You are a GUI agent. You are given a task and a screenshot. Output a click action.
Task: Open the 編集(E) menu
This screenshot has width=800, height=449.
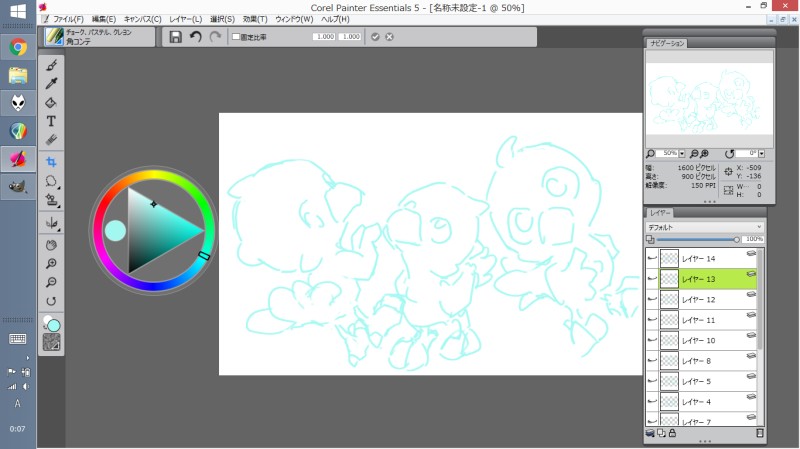click(104, 19)
